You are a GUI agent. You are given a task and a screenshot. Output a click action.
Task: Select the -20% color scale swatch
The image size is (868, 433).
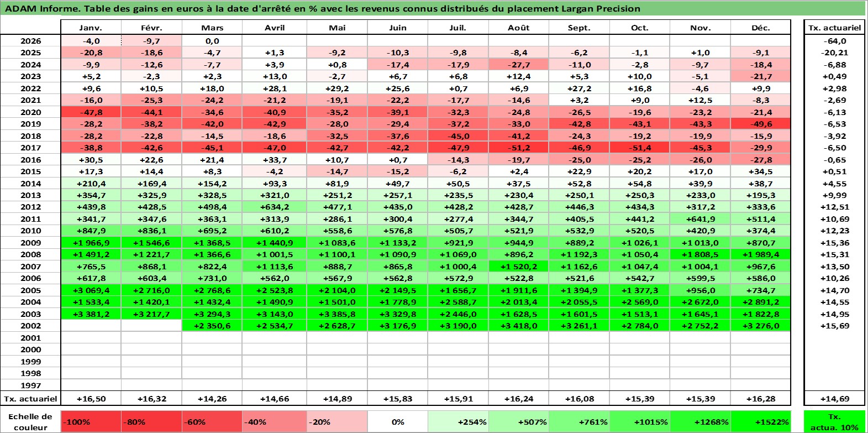[x=337, y=421]
